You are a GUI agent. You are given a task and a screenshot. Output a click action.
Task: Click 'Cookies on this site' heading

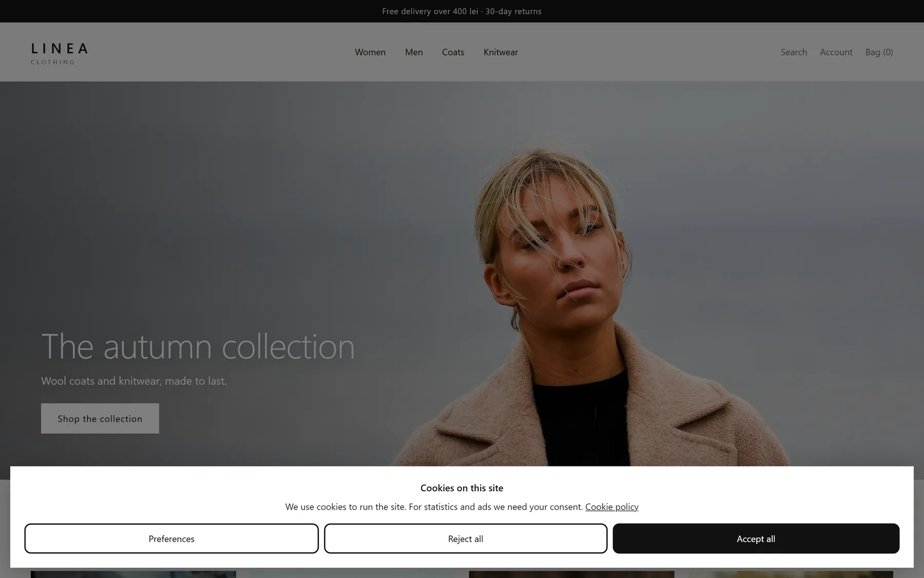(x=462, y=488)
